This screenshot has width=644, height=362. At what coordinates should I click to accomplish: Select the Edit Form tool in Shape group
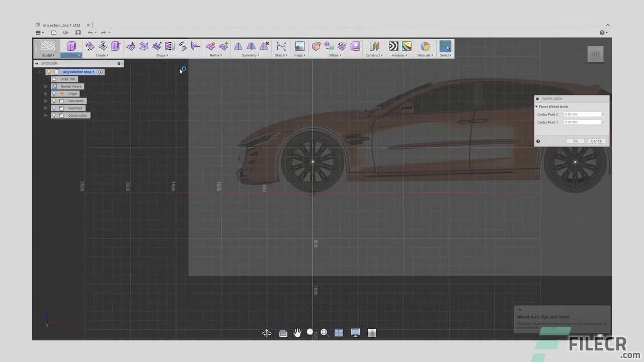tap(132, 46)
